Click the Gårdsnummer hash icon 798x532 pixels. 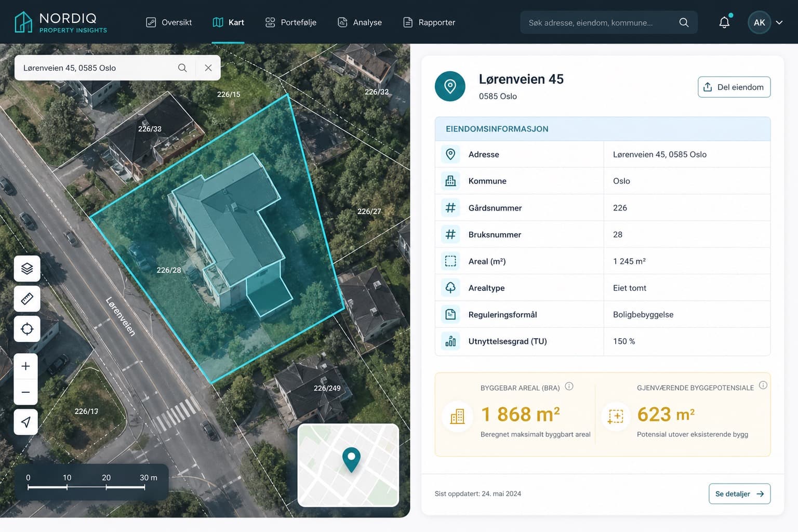pos(450,208)
